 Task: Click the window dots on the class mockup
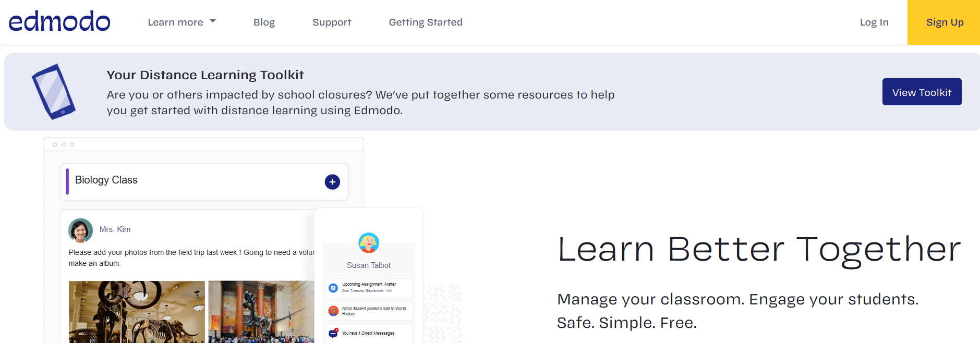click(64, 144)
